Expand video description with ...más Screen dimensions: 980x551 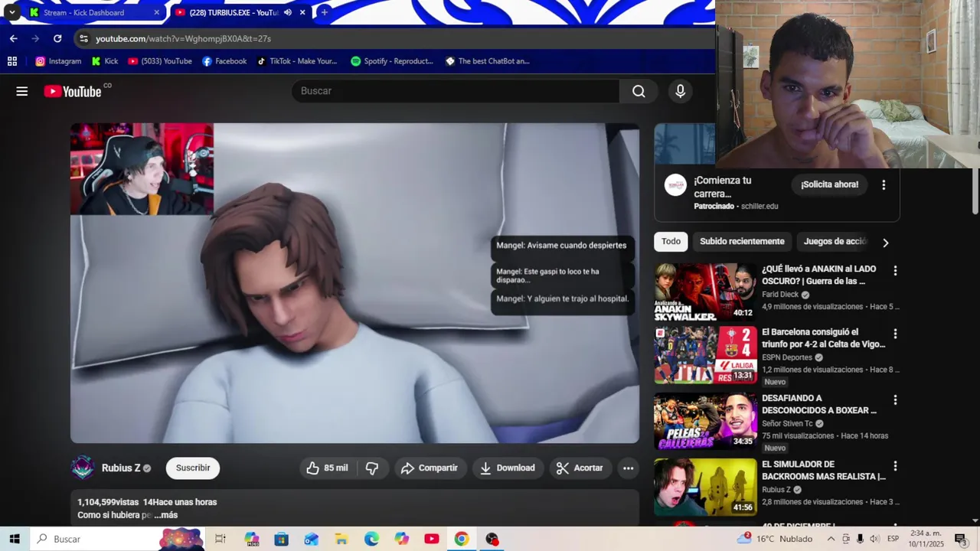coord(166,515)
